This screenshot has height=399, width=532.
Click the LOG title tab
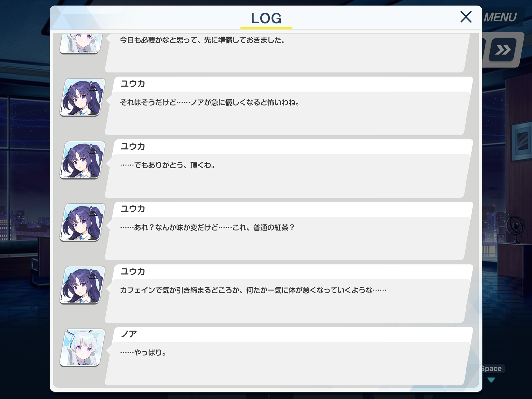pyautogui.click(x=266, y=19)
